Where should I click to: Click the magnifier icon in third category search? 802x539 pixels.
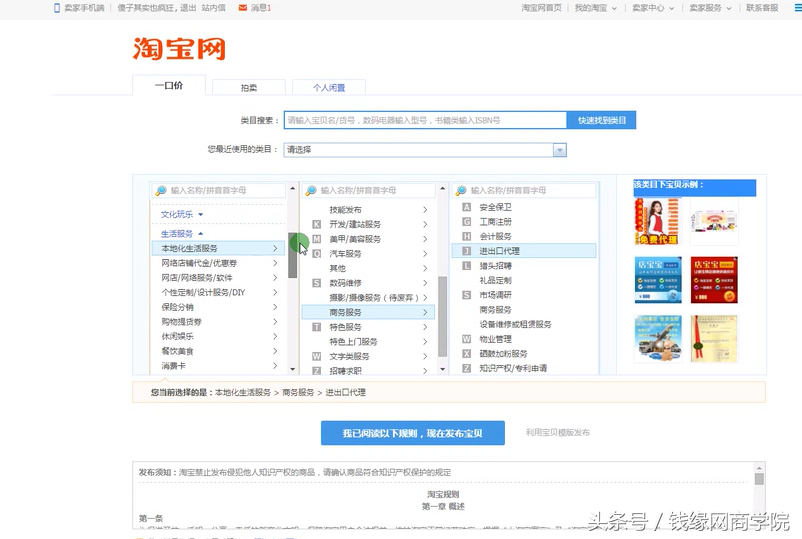pos(461,190)
